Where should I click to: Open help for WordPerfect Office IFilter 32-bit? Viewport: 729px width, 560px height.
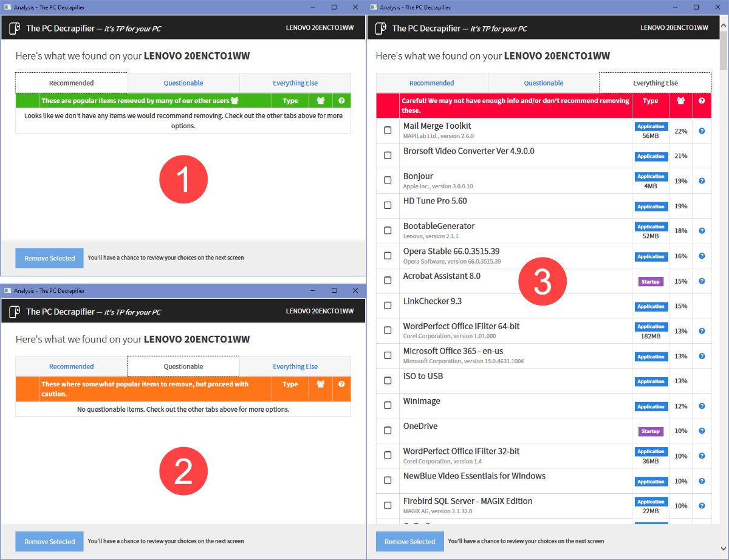[702, 456]
